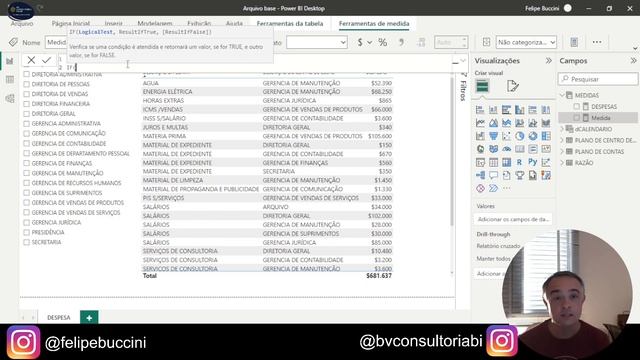The image size is (640, 360).
Task: Insert a matrix visual
Action: (507, 162)
